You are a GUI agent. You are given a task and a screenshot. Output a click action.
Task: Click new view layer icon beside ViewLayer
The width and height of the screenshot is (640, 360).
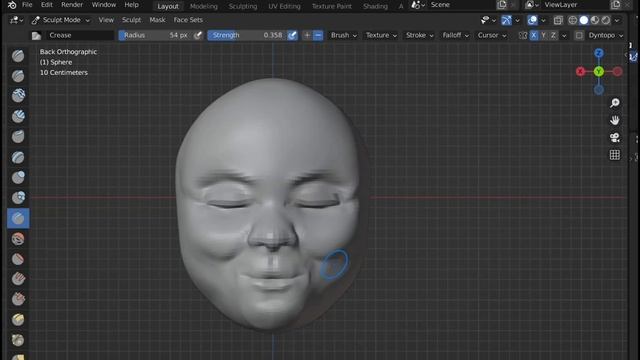click(616, 5)
